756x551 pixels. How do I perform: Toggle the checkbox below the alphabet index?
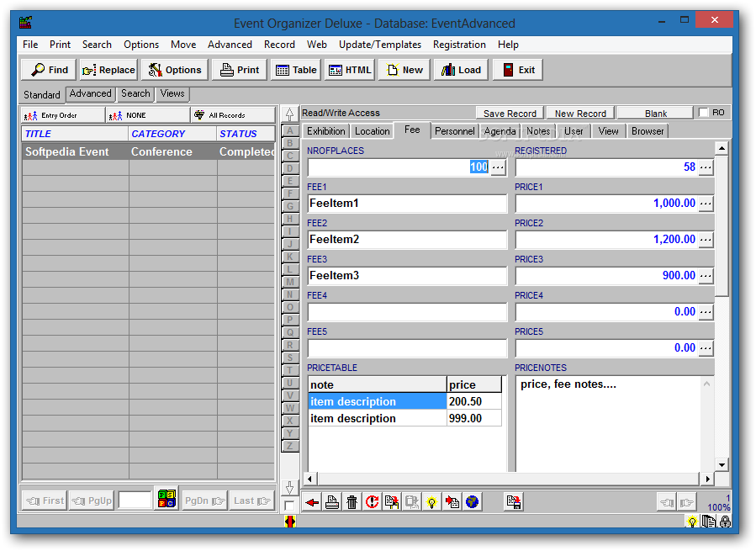coord(289,506)
